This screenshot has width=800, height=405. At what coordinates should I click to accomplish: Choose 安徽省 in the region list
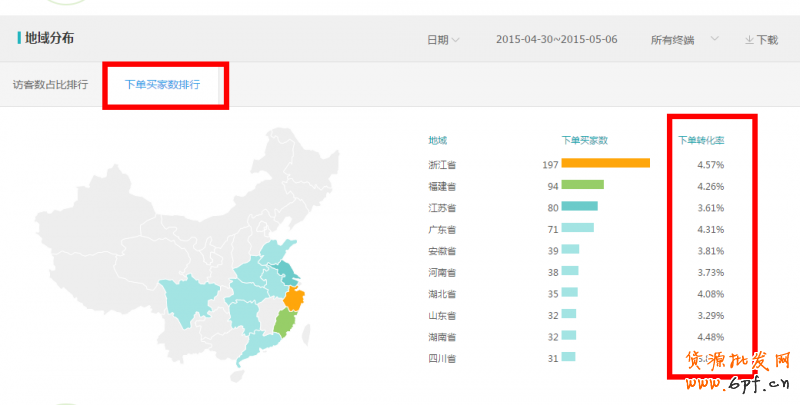click(x=442, y=251)
